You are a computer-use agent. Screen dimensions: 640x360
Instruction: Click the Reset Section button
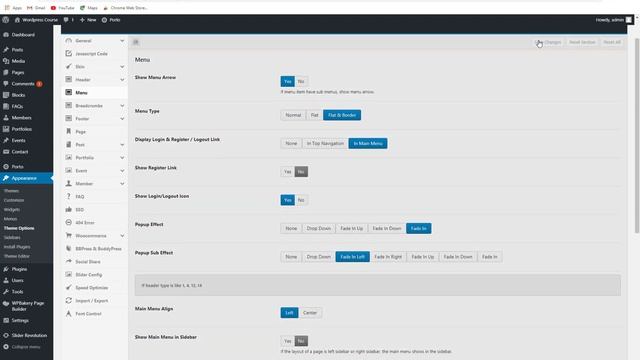[582, 42]
